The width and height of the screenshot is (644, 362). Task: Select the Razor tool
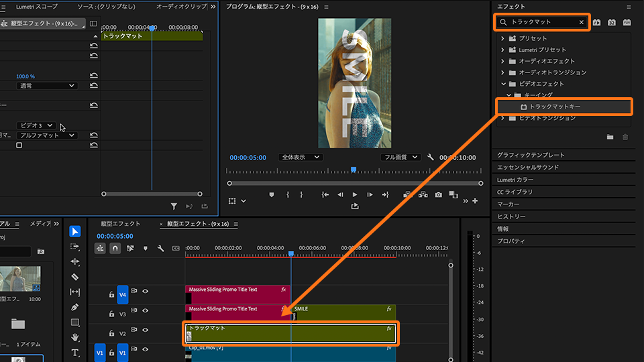click(74, 277)
